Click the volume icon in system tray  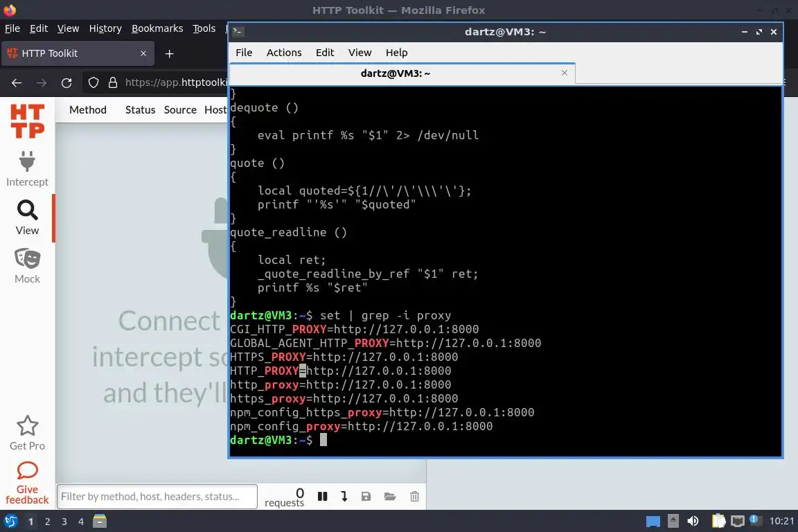click(693, 521)
